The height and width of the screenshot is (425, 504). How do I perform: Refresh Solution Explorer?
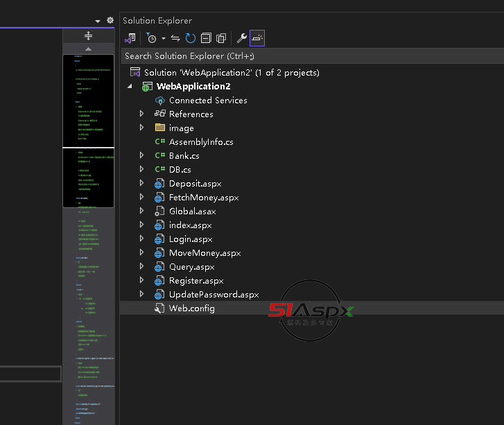[x=190, y=38]
